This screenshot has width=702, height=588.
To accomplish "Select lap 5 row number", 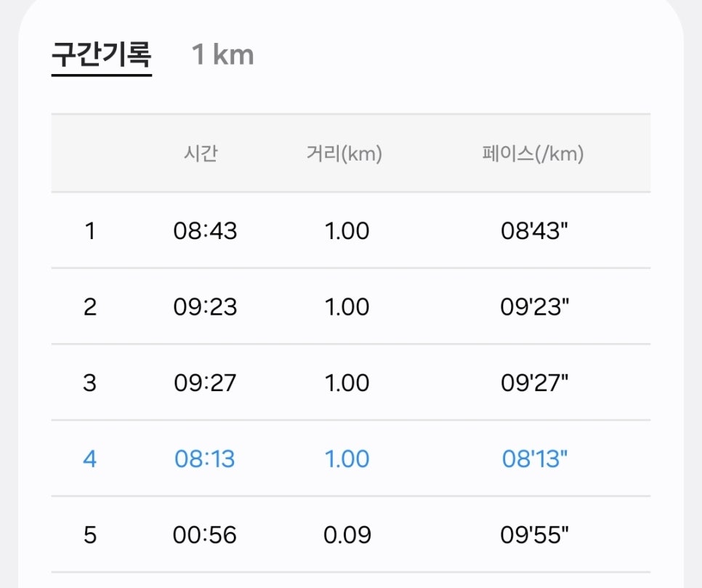I will [x=90, y=535].
